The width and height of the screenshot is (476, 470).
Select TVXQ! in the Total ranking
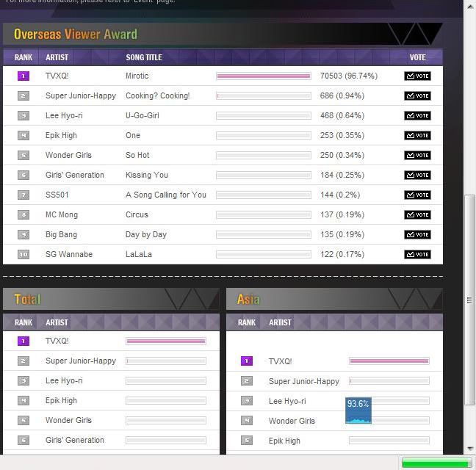57,341
